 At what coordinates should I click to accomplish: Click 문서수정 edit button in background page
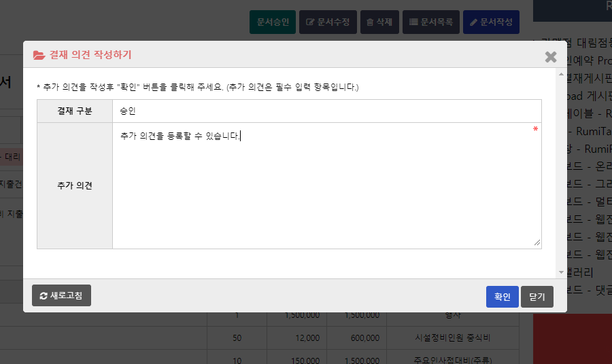point(328,22)
